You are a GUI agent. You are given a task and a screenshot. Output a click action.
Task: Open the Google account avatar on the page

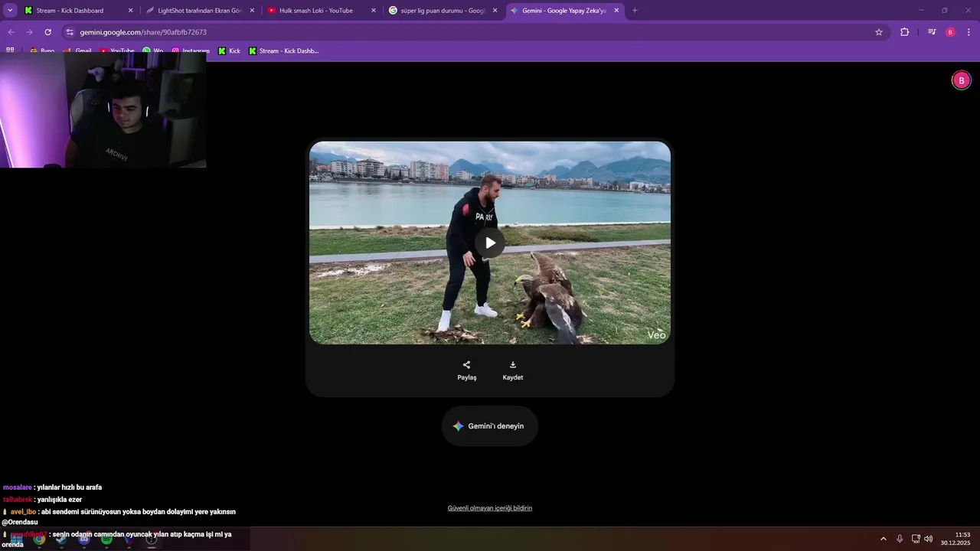[962, 80]
